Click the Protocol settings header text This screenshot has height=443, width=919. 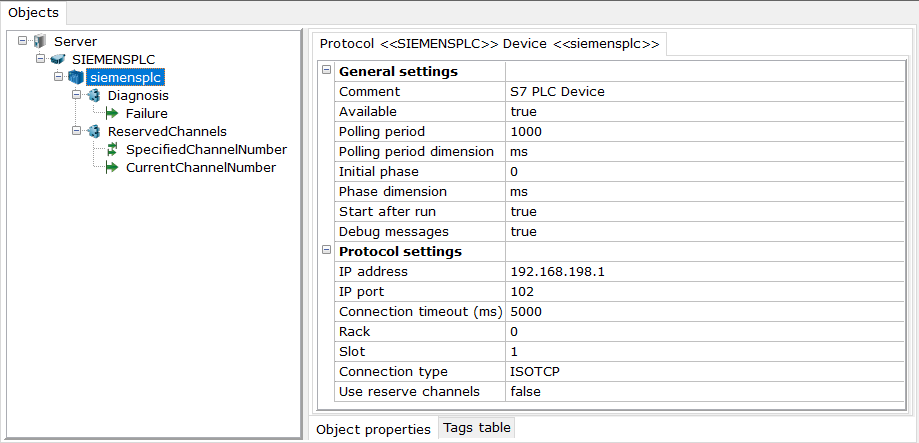click(401, 251)
